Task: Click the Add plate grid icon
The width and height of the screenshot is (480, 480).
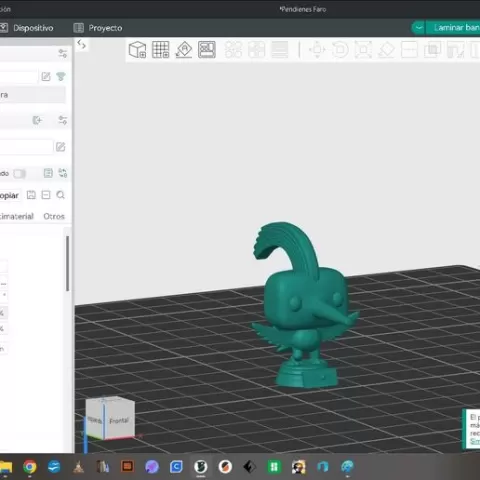Action: [x=161, y=50]
